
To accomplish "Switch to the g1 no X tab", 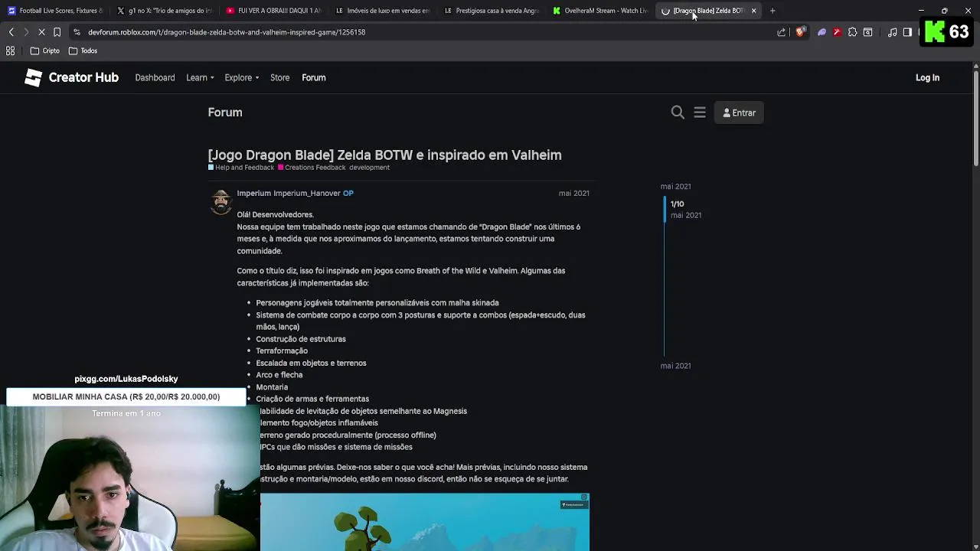I will point(165,11).
